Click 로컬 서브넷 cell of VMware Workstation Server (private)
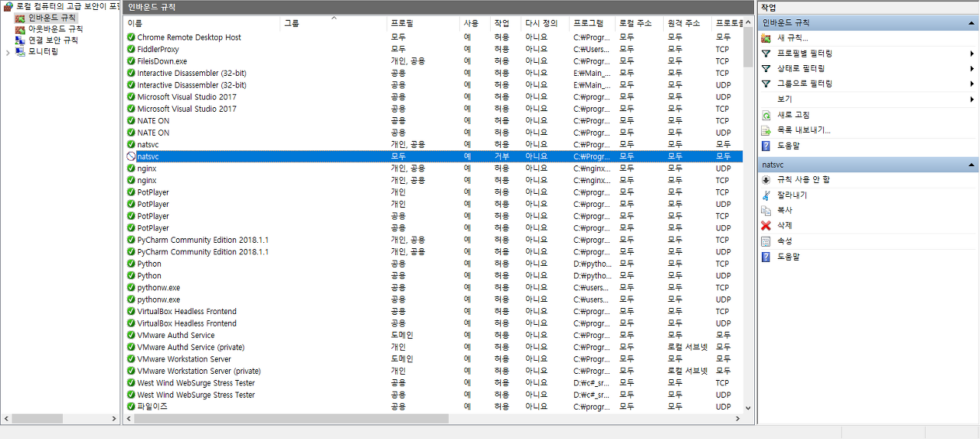The image size is (980, 439). coord(688,371)
